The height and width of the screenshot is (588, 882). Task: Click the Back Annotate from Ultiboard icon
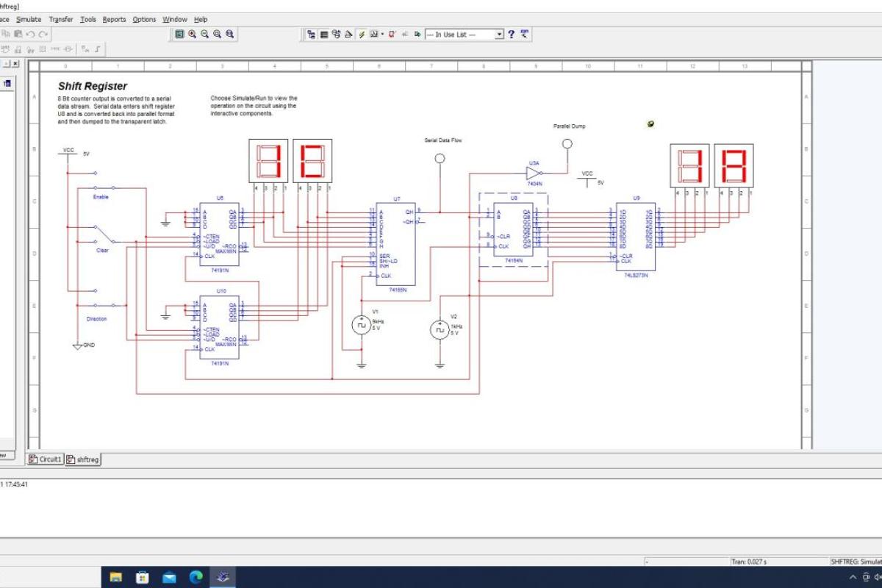pos(405,34)
